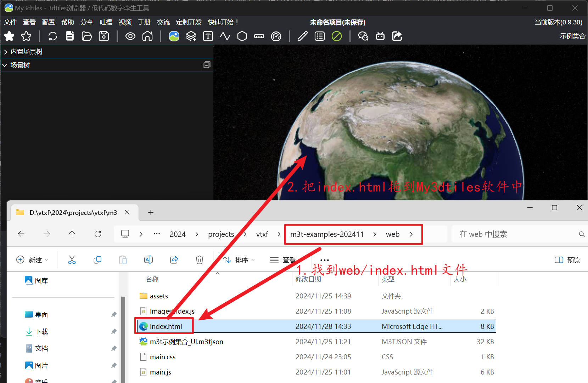Screen dimensions: 588x383
Task: Click the hexagon polygon icon
Action: pyautogui.click(x=242, y=36)
